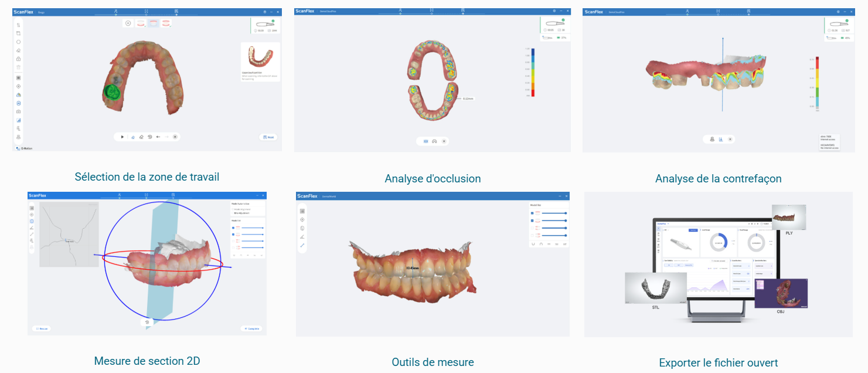
Task: Click the play button in the workspace selection toolbar
Action: 122,137
